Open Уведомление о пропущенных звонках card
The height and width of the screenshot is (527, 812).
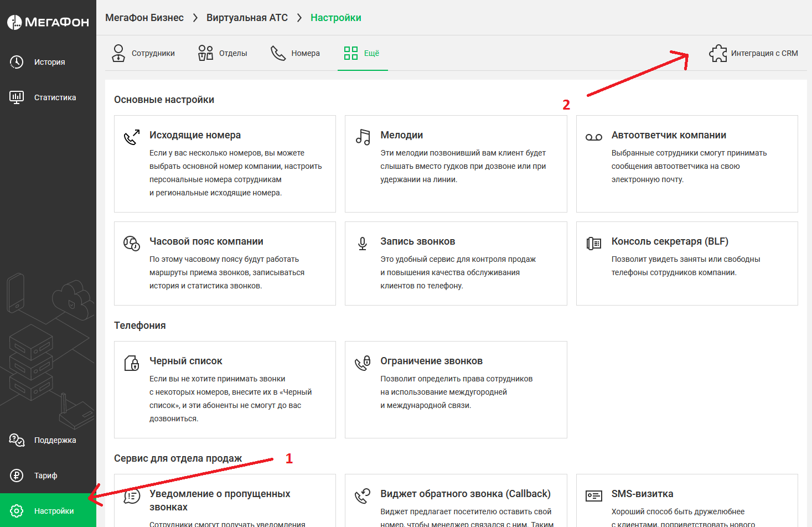225,500
